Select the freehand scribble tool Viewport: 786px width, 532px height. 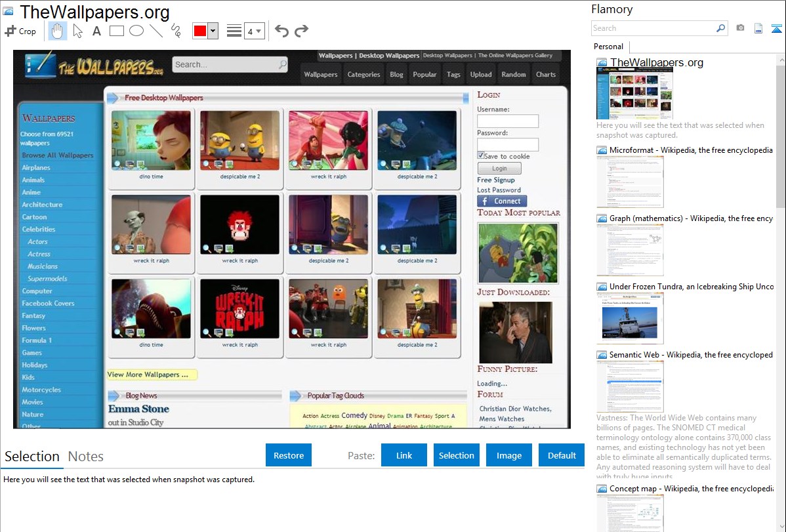coord(175,31)
